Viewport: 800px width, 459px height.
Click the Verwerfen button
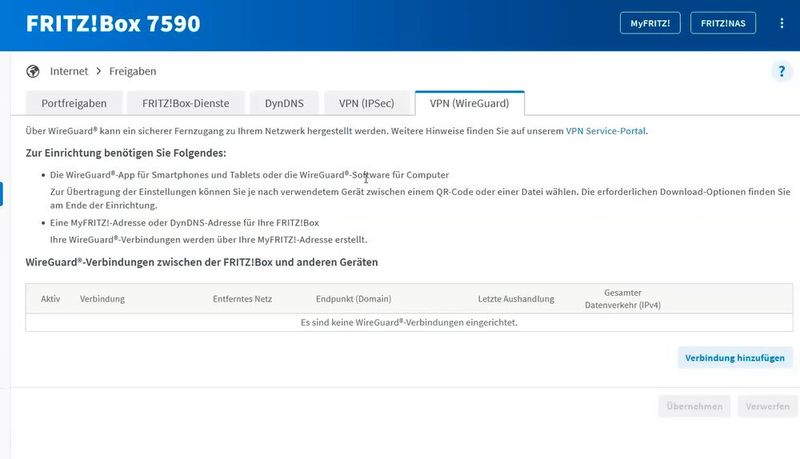coord(768,406)
